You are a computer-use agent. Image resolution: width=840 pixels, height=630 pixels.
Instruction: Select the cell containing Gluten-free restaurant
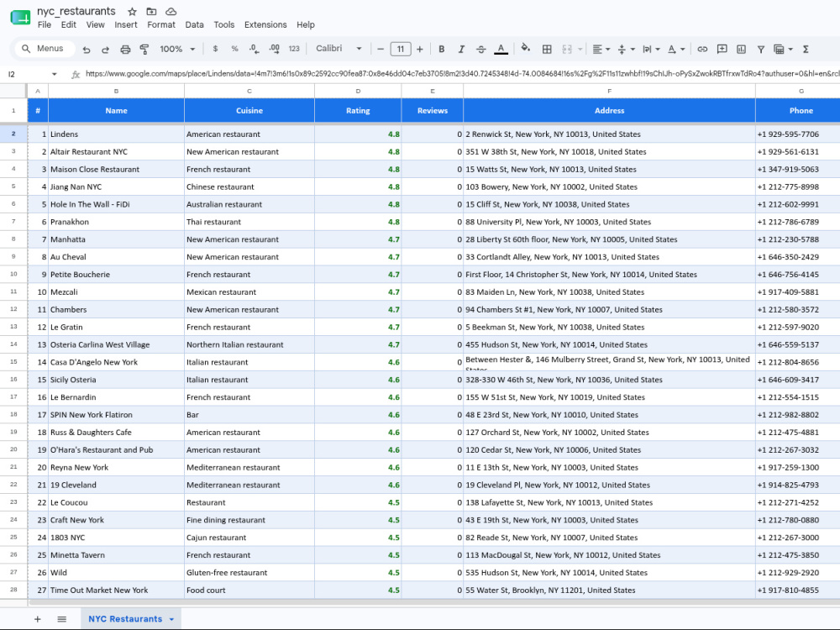[x=249, y=573]
